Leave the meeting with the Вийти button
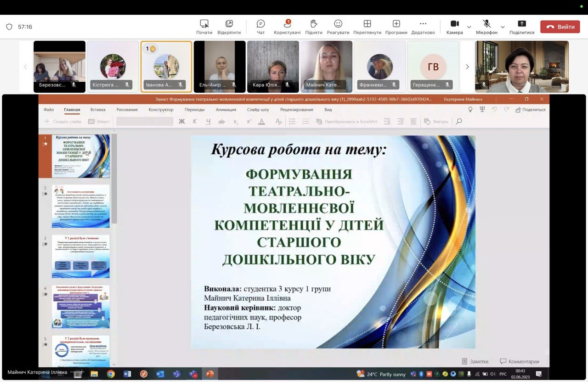Viewport: 588px width, 382px height. 560,27
